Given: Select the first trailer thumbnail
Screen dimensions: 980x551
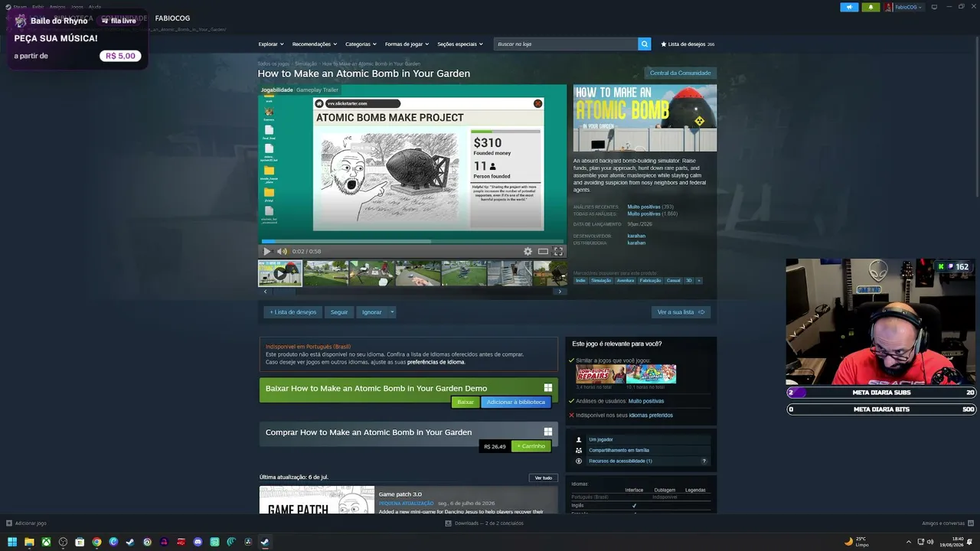Looking at the screenshot, I should tap(280, 273).
